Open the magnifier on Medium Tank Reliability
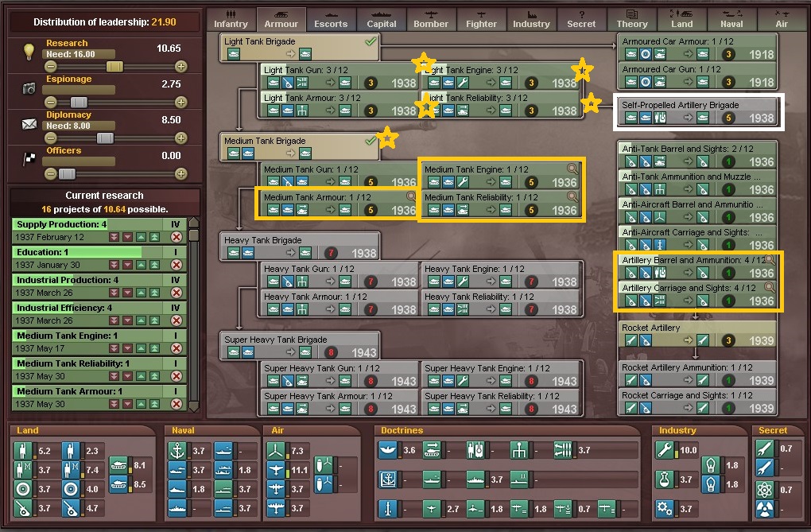Image resolution: width=811 pixels, height=532 pixels. point(572,196)
